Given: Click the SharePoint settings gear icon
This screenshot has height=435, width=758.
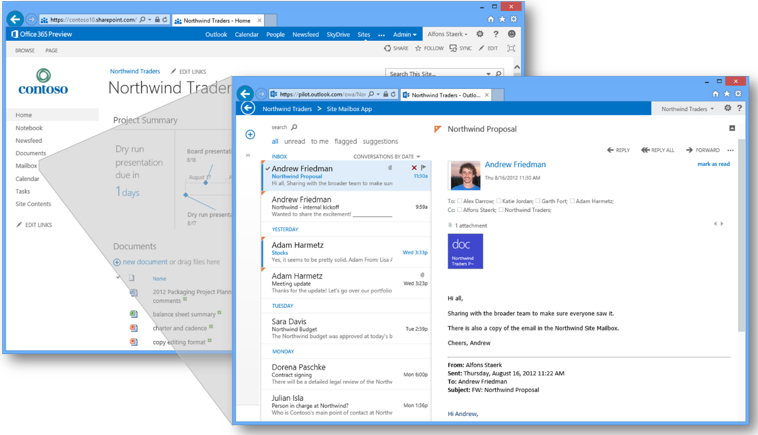Looking at the screenshot, I should point(480,34).
